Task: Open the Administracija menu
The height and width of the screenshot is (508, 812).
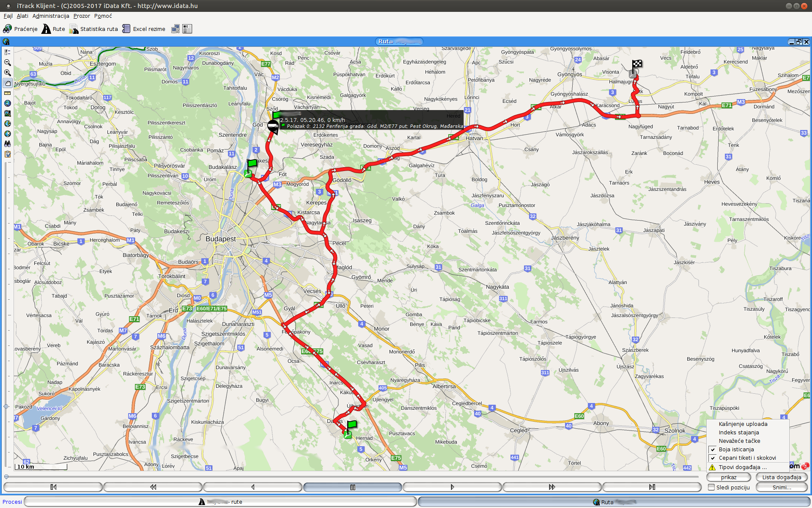Action: 51,16
